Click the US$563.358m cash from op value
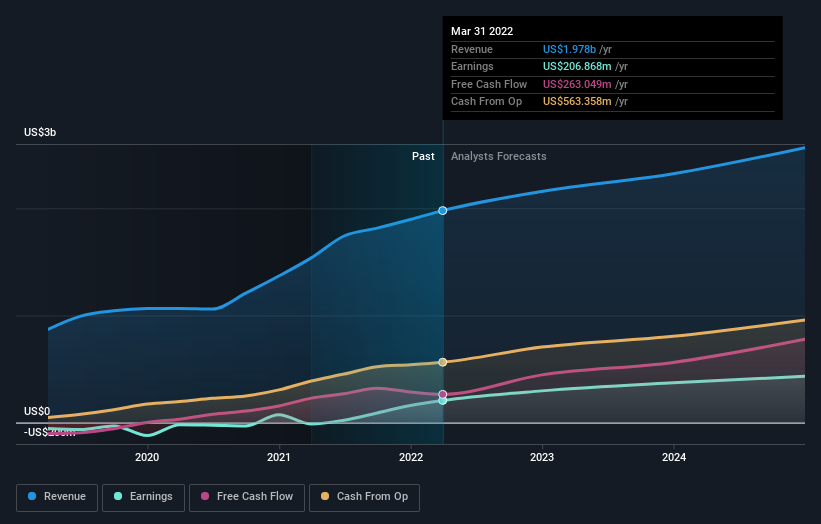 (x=577, y=102)
